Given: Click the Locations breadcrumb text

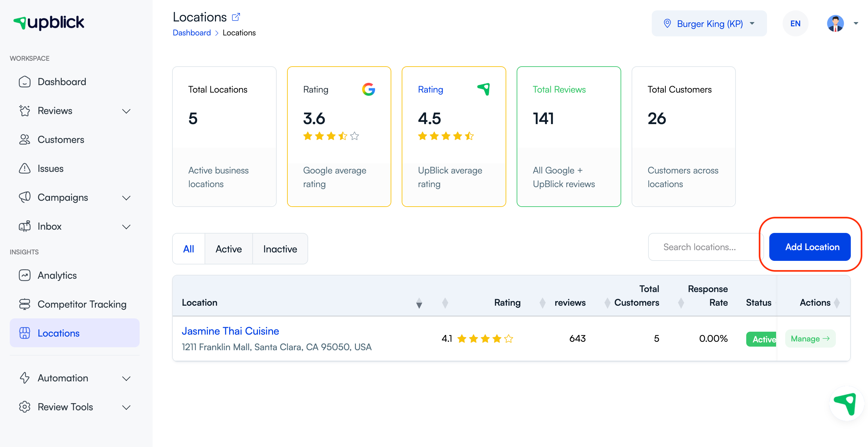Looking at the screenshot, I should [x=239, y=33].
